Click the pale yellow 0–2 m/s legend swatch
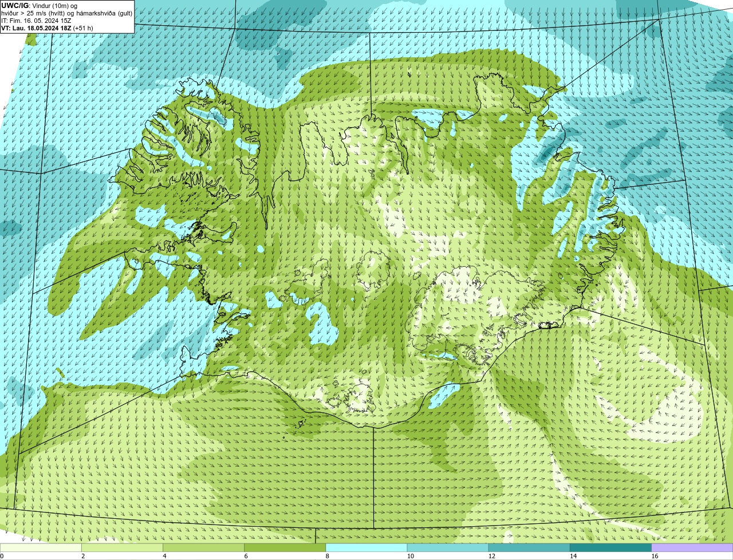This screenshot has width=733, height=560. pyautogui.click(x=41, y=548)
